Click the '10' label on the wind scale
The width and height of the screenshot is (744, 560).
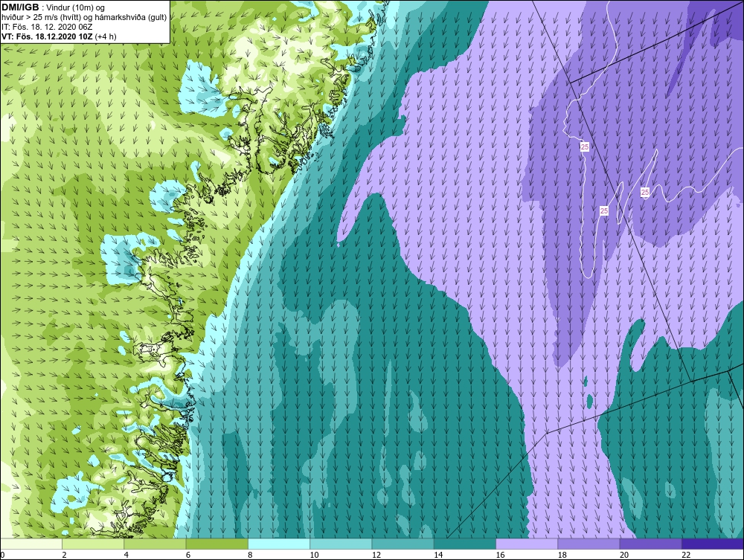(x=314, y=556)
